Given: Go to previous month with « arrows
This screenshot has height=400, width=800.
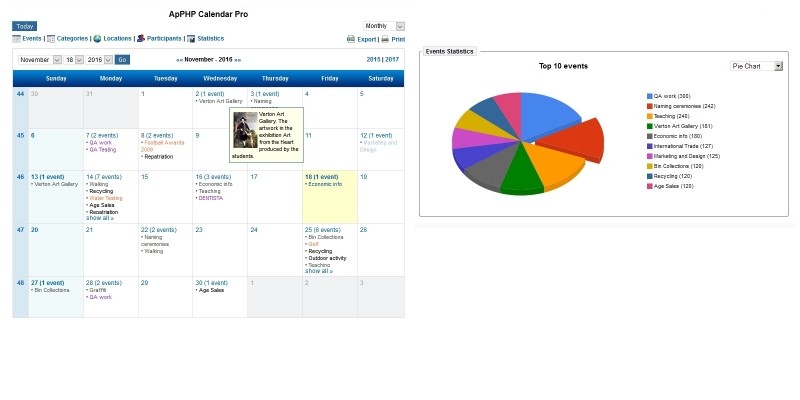Looking at the screenshot, I should click(x=179, y=60).
